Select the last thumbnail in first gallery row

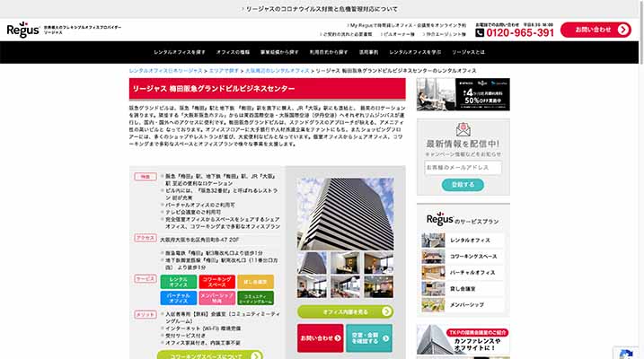[379, 263]
